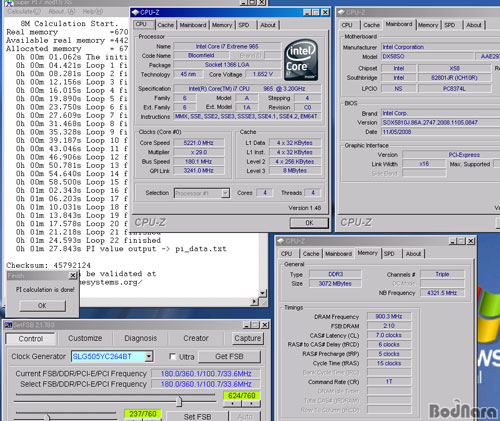Screen dimensions: 500x421
Task: Click the Mainboard CPU-Z window title icon
Action: pos(341,13)
